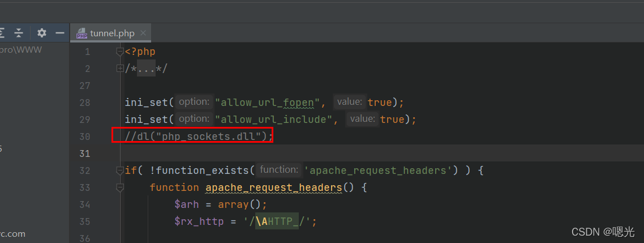Collapse the <?php block fold
The height and width of the screenshot is (243, 644).
pos(120,52)
